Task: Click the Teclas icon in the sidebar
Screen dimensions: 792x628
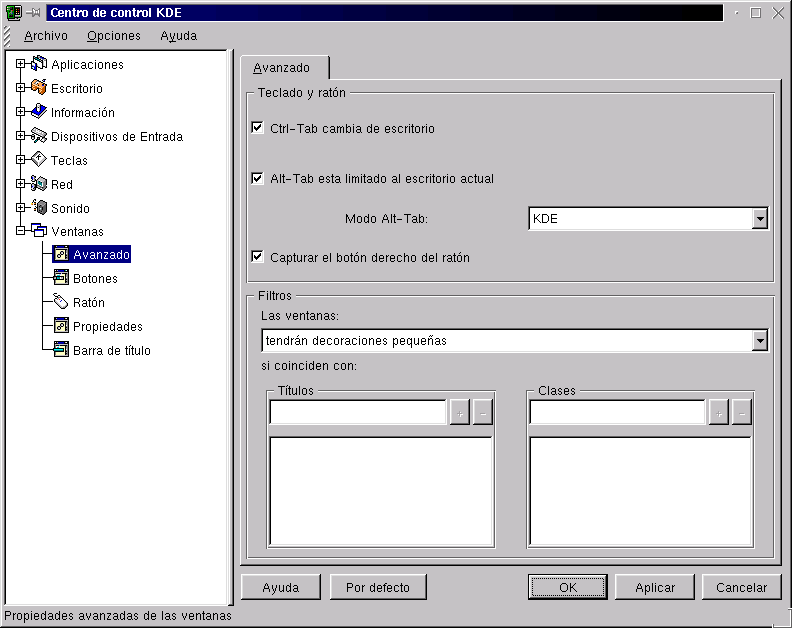Action: coord(39,161)
